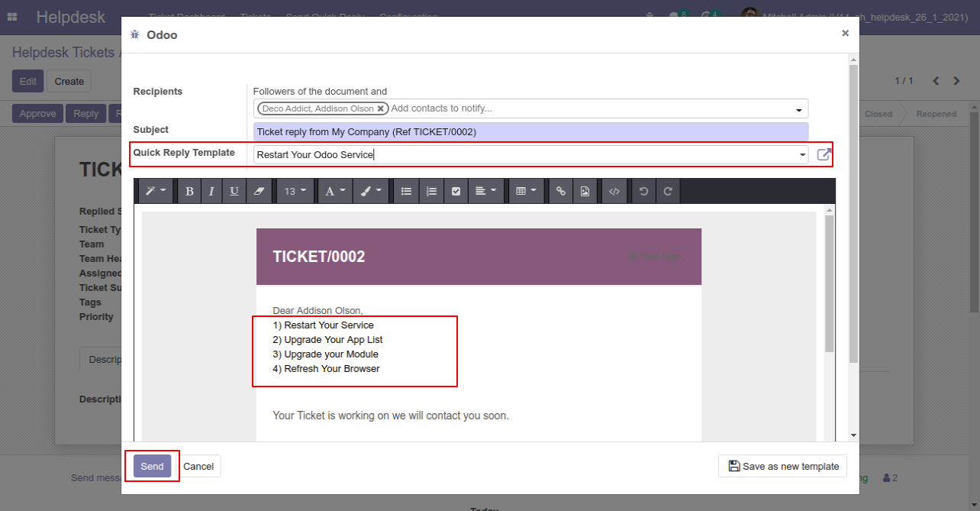Insert an ordered numbered list

coord(431,192)
